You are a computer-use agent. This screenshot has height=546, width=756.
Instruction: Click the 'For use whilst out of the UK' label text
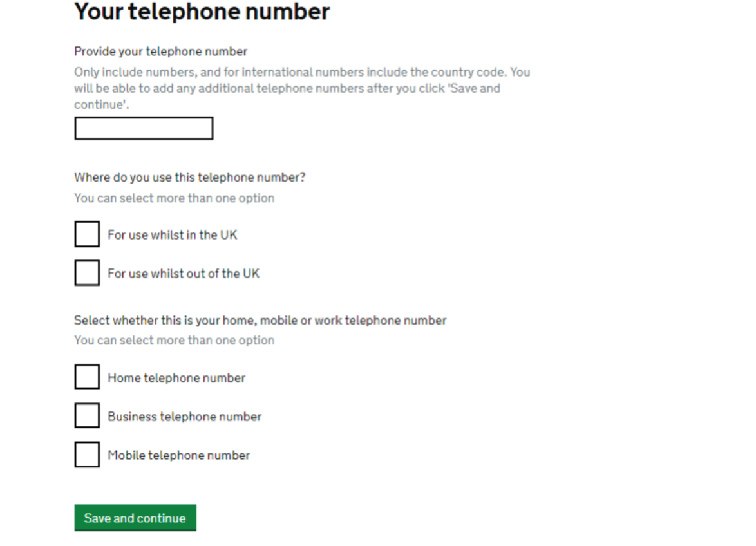[184, 274]
